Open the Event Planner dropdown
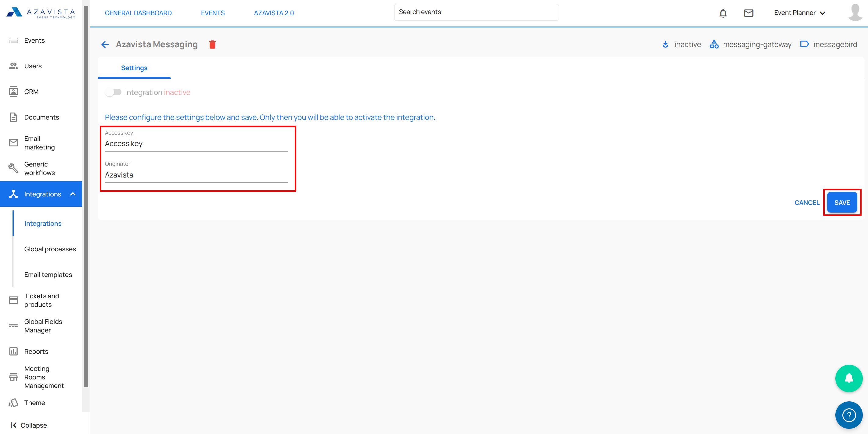 coord(800,13)
